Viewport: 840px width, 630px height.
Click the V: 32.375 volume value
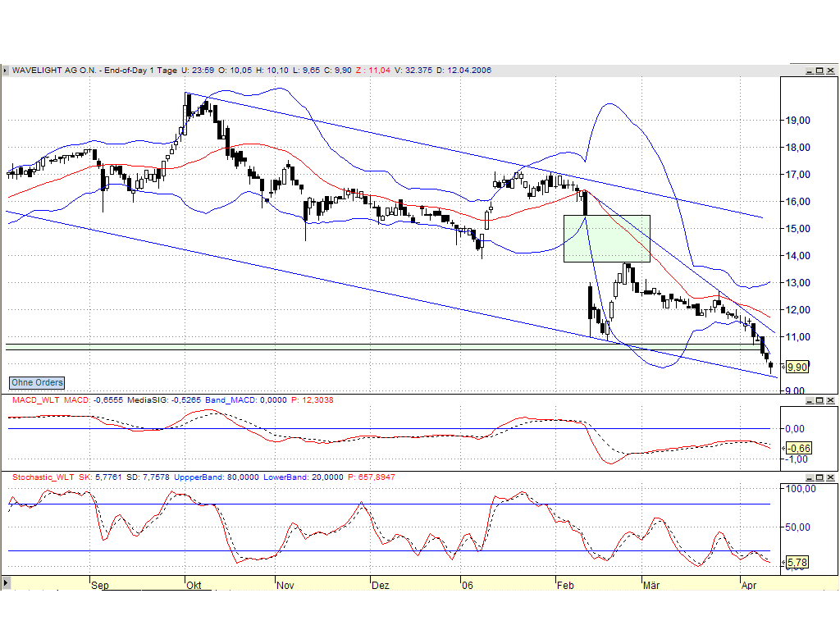coord(413,71)
